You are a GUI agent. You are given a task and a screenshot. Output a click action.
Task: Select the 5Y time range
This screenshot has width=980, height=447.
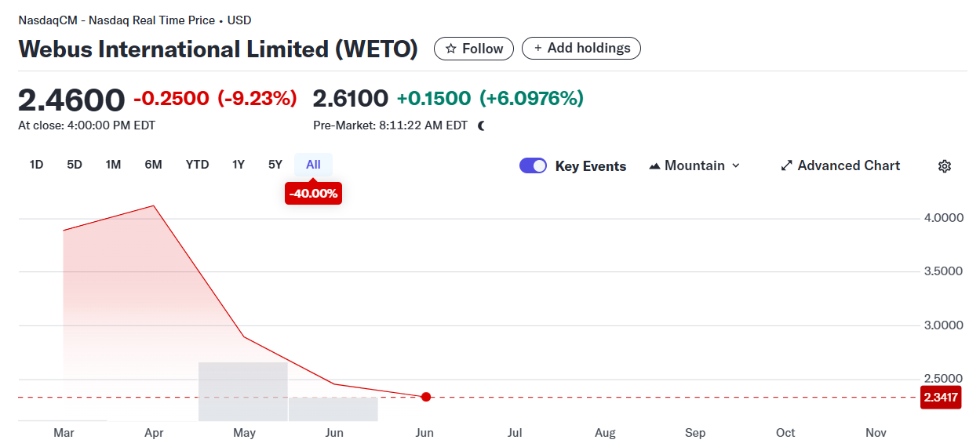point(275,165)
